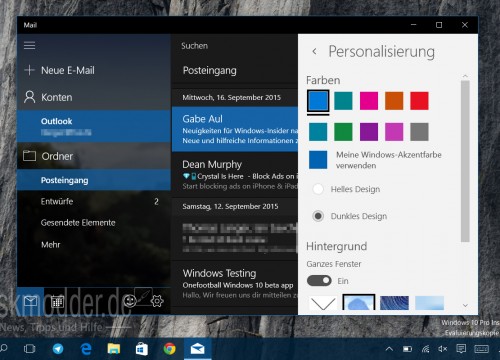Click the Entwürfe count 2

pos(156,201)
